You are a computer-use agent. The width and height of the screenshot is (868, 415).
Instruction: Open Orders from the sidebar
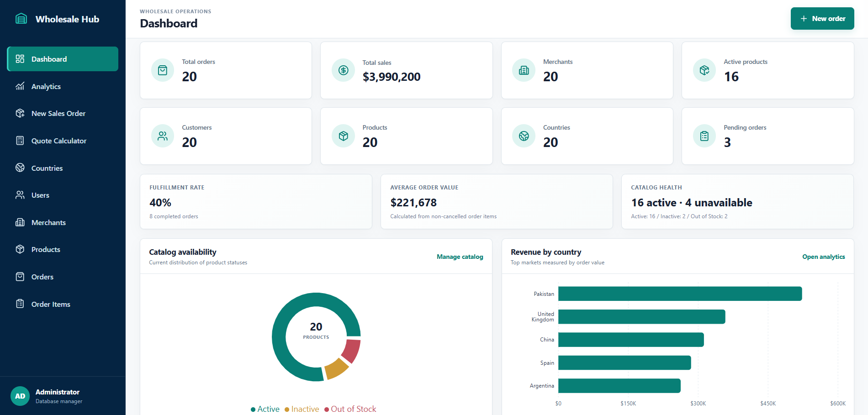[63, 277]
